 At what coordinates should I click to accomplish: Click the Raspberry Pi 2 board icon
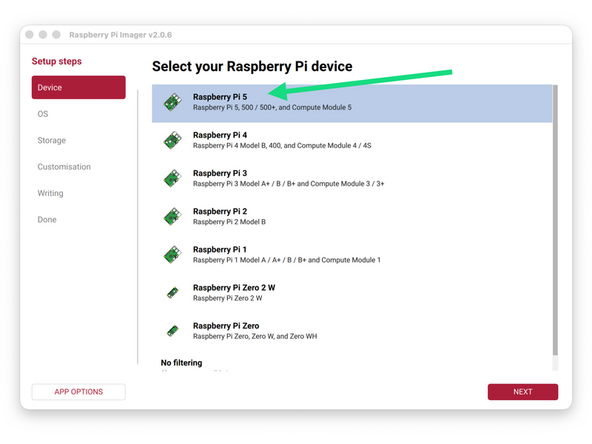[173, 216]
